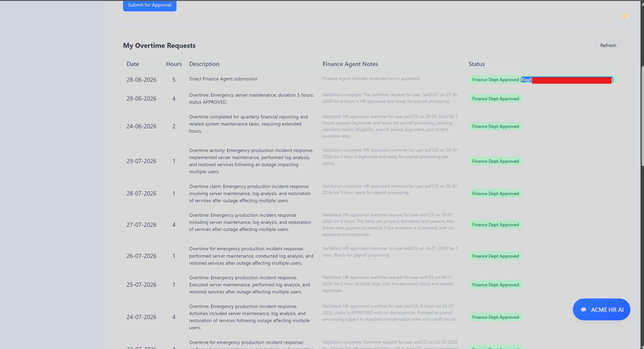
Task: Click the Finance Dept Approved badge for 29-06-2026
Action: pos(495,99)
